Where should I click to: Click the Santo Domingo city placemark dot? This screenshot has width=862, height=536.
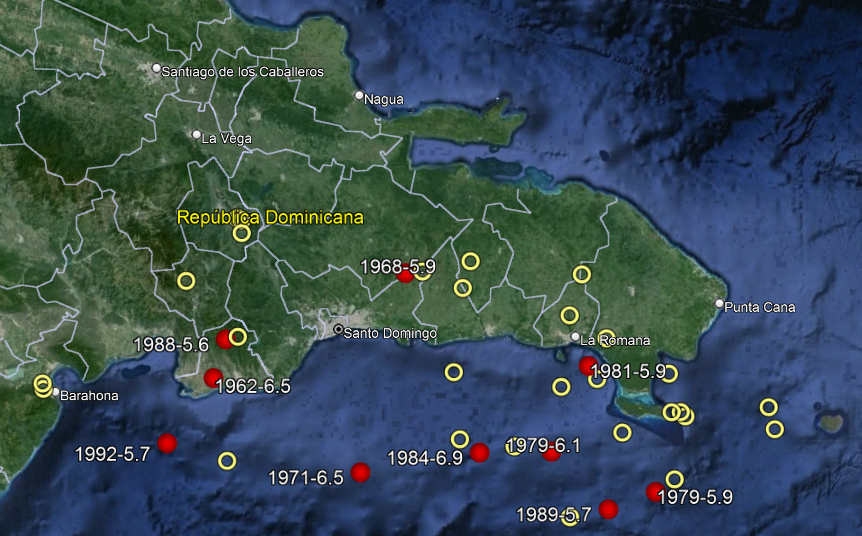pyautogui.click(x=339, y=329)
